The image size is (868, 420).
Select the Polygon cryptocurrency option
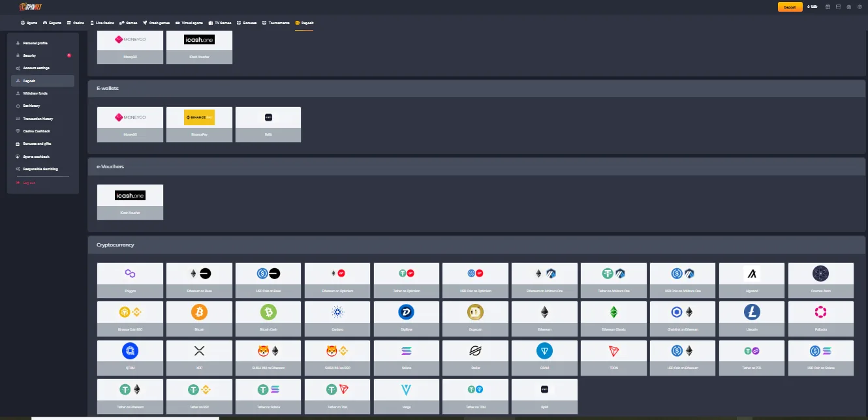click(x=130, y=280)
